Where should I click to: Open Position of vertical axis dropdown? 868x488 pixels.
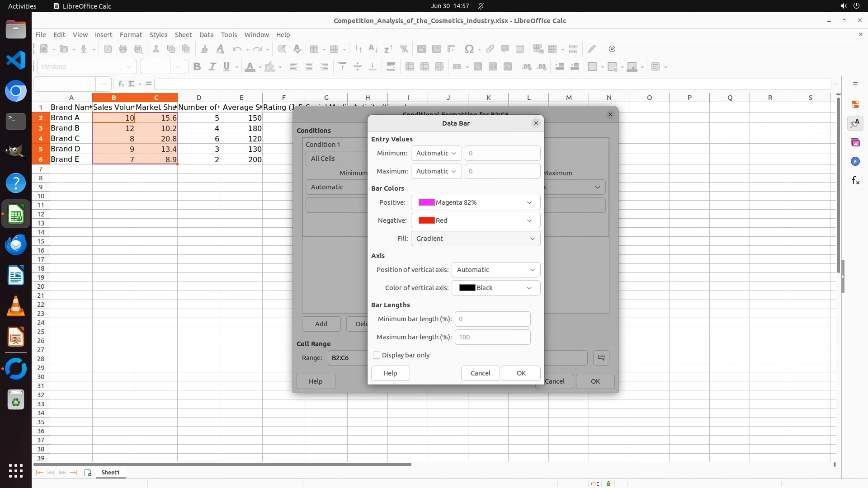(x=495, y=270)
